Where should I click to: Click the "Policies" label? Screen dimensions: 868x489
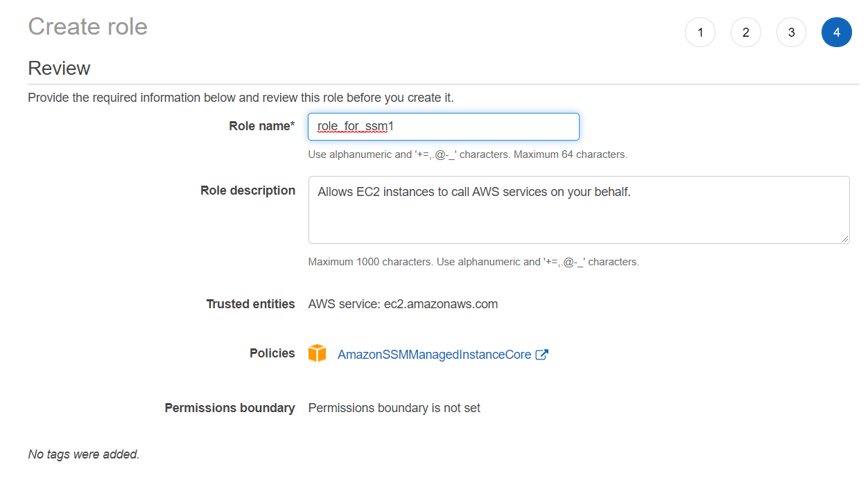pyautogui.click(x=272, y=353)
